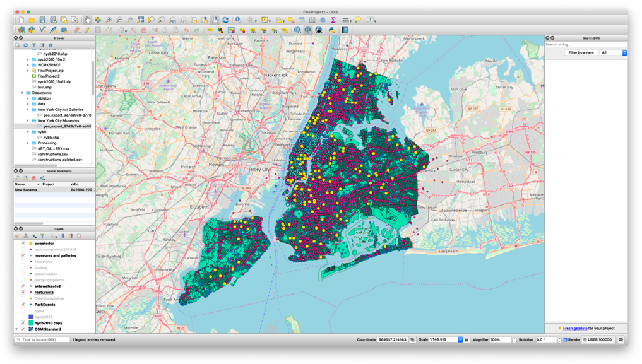Image resolution: width=642 pixels, height=364 pixels.
Task: Activate the Zoom In tool
Action: (x=108, y=21)
